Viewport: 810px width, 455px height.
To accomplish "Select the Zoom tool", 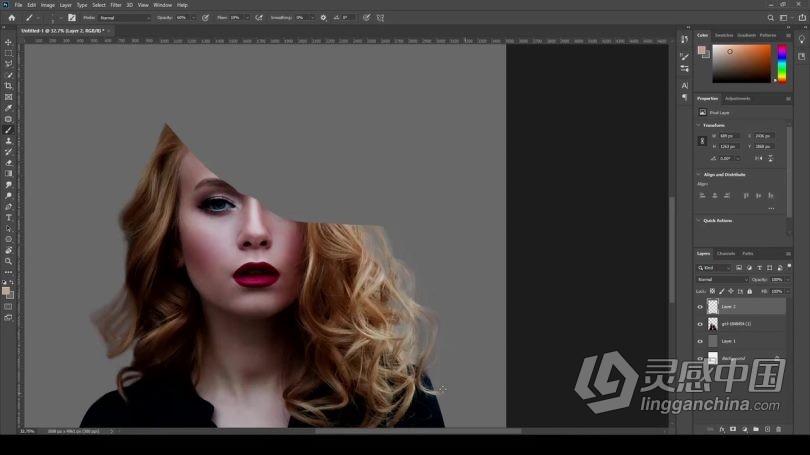I will [x=9, y=261].
